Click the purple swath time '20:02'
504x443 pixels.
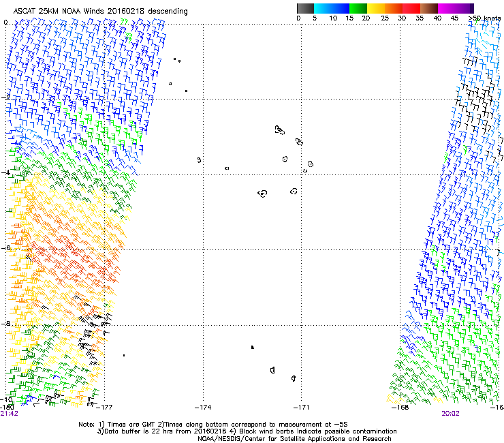[x=450, y=414]
